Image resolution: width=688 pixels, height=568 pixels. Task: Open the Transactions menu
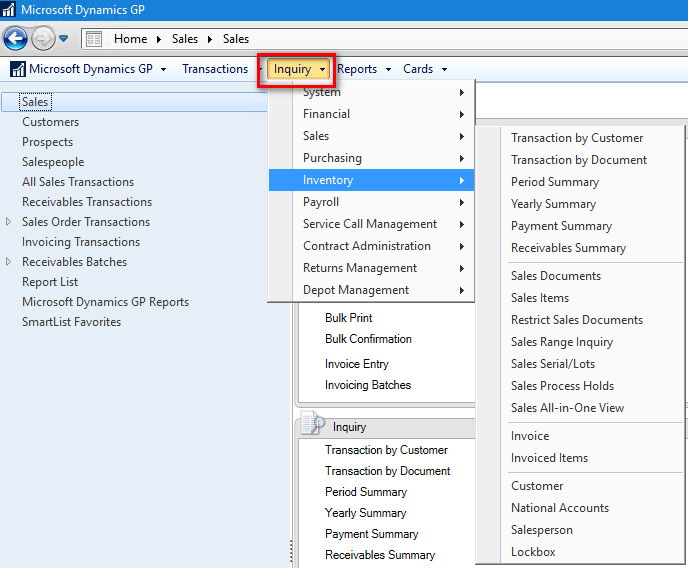click(x=215, y=69)
